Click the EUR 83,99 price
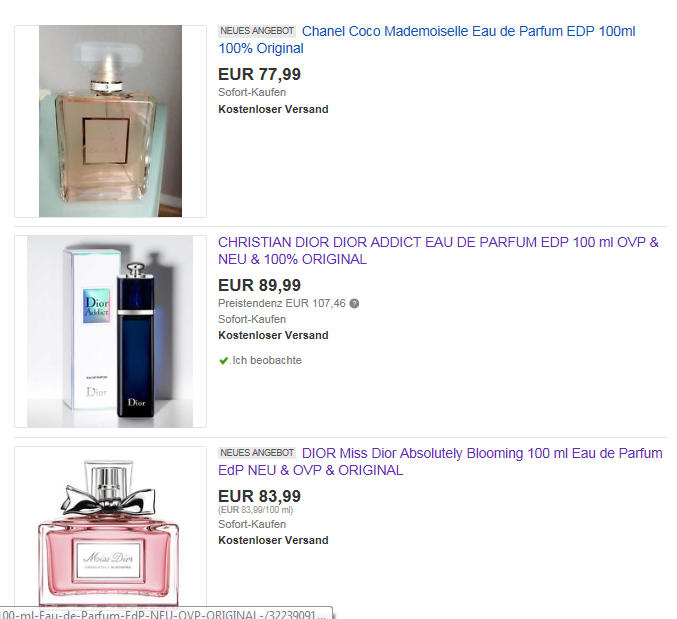Image resolution: width=677 pixels, height=619 pixels. [259, 496]
